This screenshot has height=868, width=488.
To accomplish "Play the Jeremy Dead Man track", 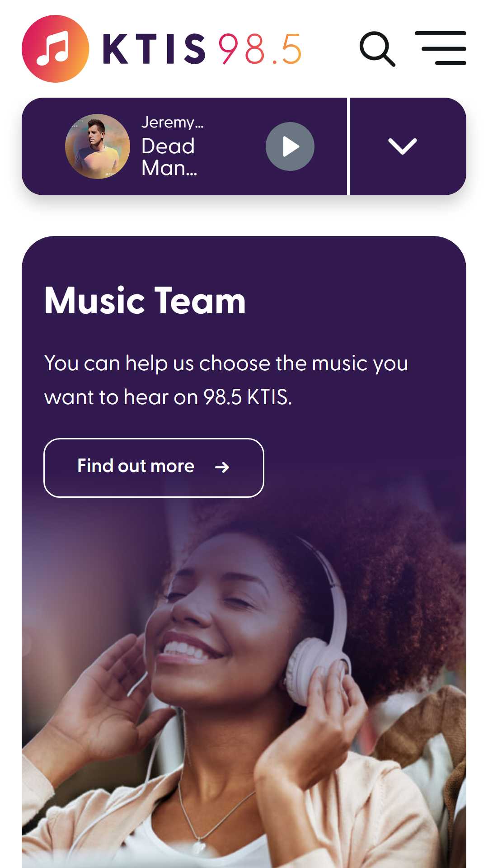I will pyautogui.click(x=290, y=146).
